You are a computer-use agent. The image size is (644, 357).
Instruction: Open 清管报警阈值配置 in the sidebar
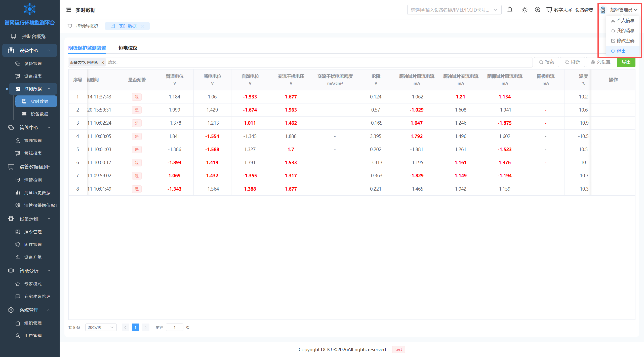[x=33, y=205]
